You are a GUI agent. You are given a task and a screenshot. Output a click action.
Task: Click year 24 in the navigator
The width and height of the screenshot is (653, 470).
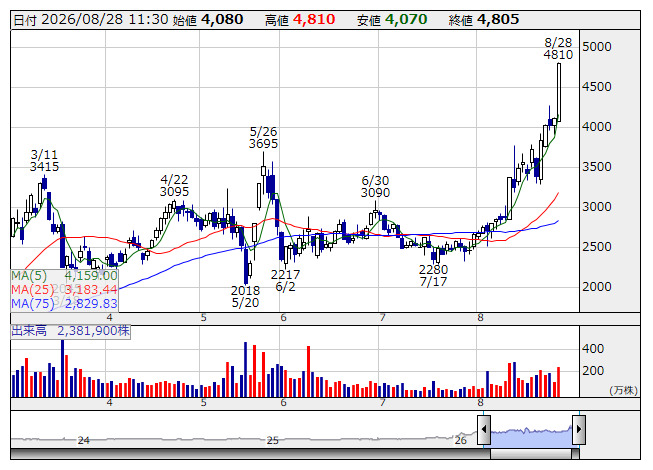click(x=84, y=440)
